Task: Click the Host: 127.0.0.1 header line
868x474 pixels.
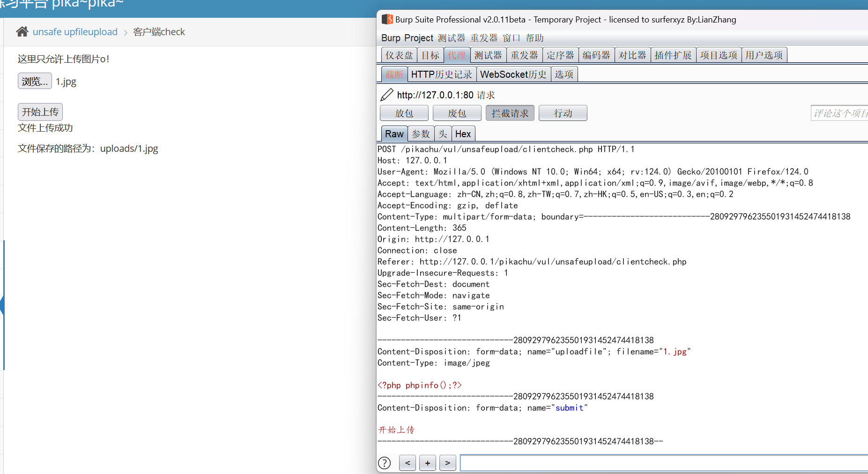Action: [x=412, y=161]
